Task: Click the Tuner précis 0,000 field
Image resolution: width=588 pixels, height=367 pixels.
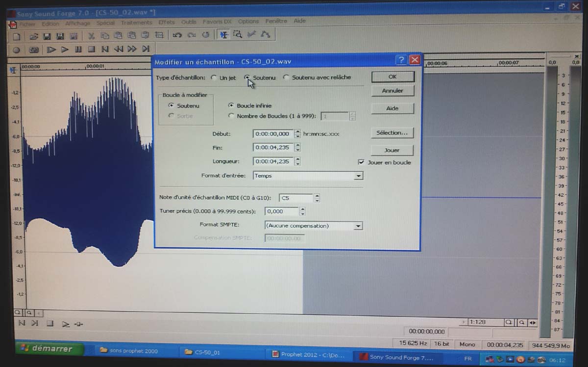Action: click(x=282, y=211)
